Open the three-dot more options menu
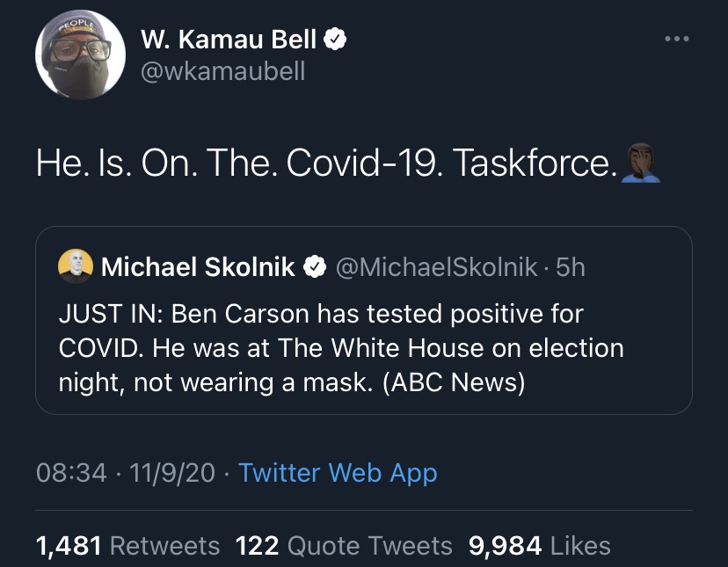 coord(676,40)
